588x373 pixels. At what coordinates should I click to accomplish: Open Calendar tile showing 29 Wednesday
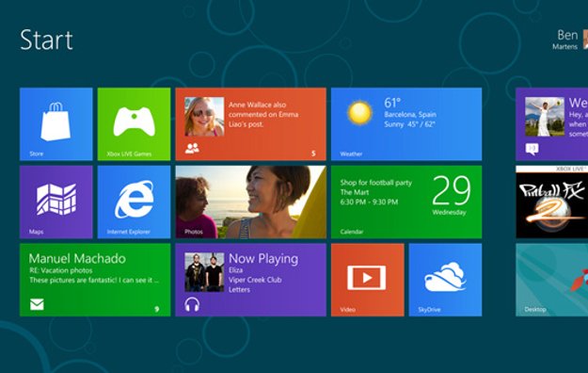pyautogui.click(x=406, y=202)
